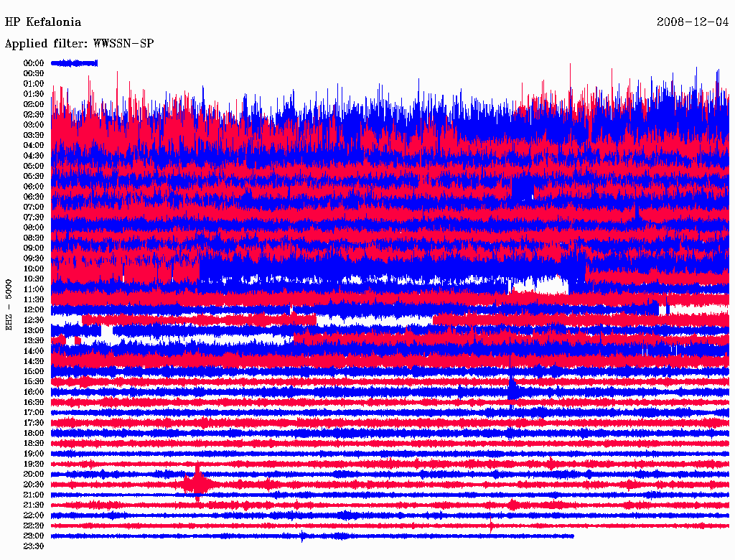This screenshot has width=735, height=560.
Task: Select the 16:00 time label
Action: (x=34, y=393)
